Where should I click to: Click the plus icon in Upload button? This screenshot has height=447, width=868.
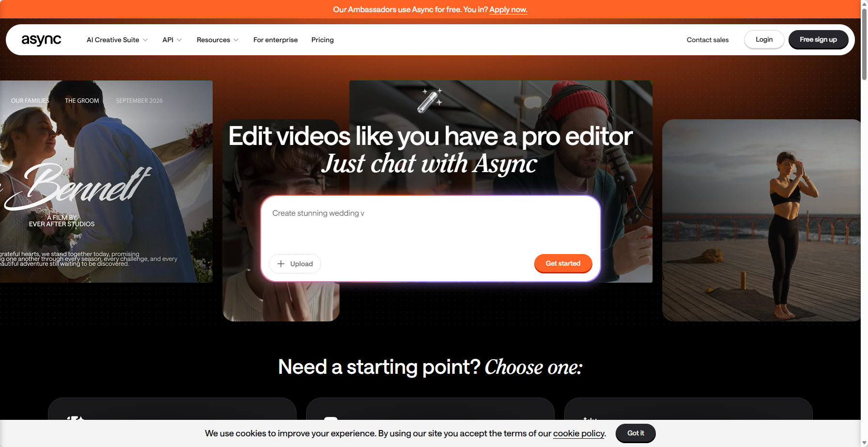coord(281,264)
